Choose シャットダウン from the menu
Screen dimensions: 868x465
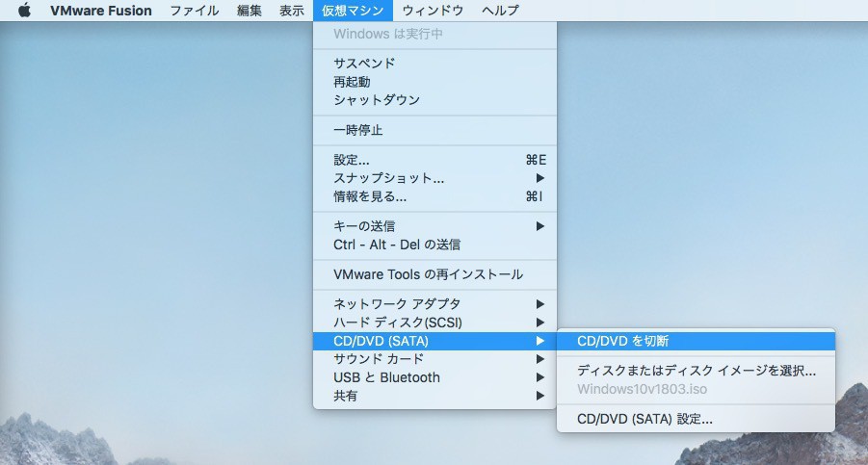click(434, 100)
